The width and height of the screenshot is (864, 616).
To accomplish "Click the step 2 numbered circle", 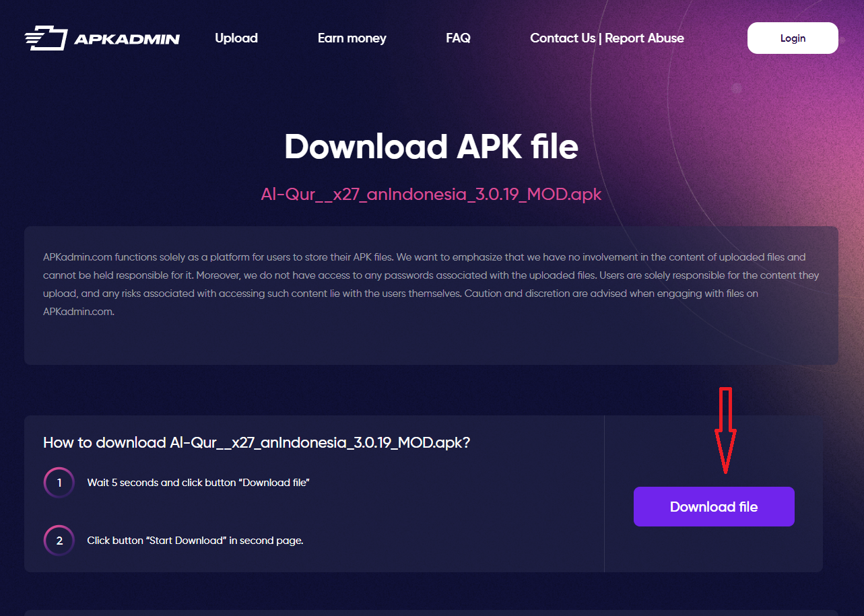I will click(x=59, y=541).
